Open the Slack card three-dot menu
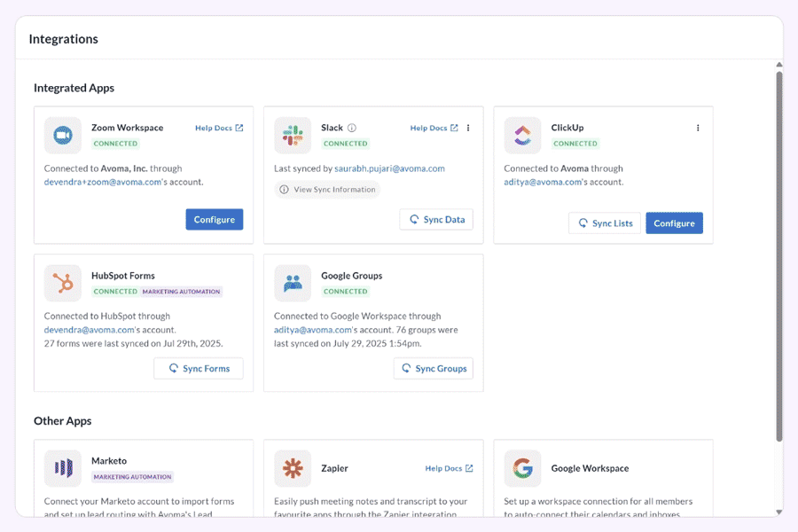798x532 pixels. coord(468,128)
